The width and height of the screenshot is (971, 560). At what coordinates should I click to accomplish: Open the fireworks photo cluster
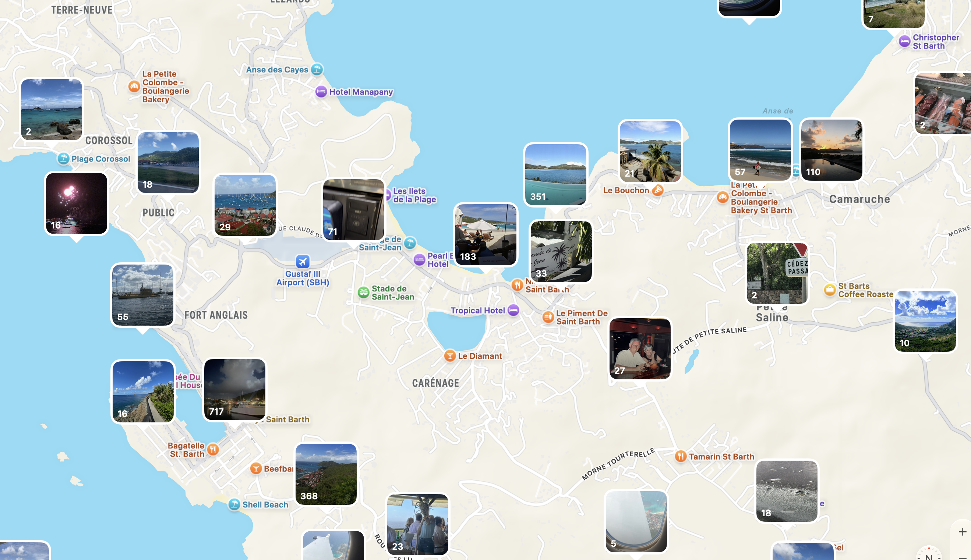click(x=77, y=203)
